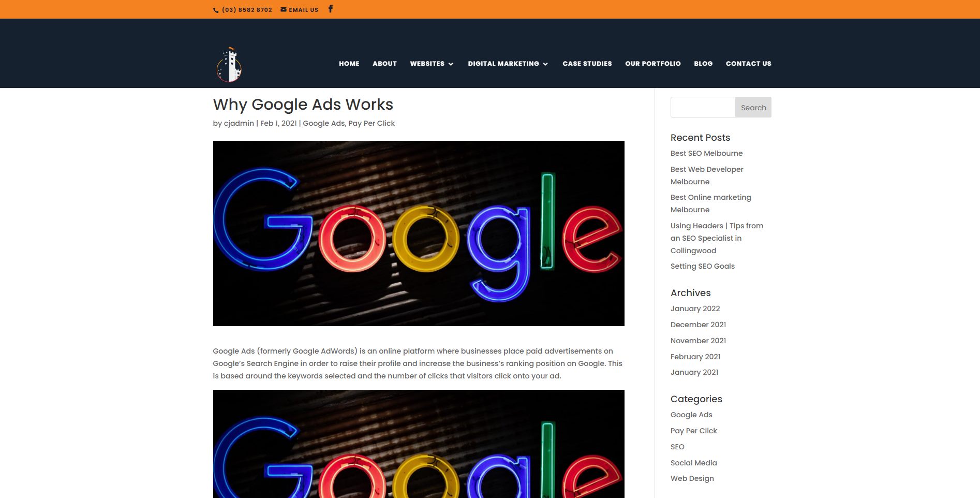This screenshot has height=498, width=980.
Task: Open the Google Ads category in post meta
Action: [323, 123]
